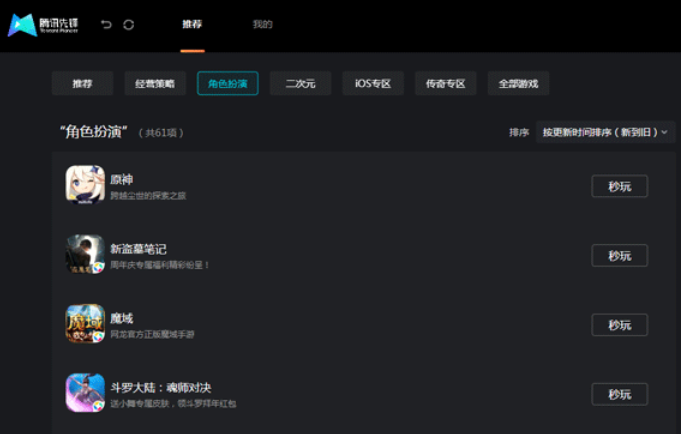Screen dimensions: 681x434
Task: Click the back arrow icon
Action: point(106,25)
